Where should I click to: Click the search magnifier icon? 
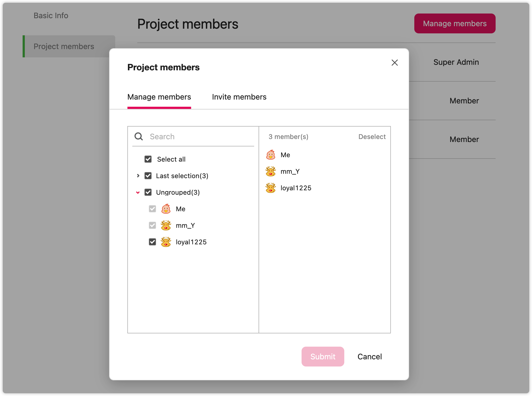coord(139,137)
